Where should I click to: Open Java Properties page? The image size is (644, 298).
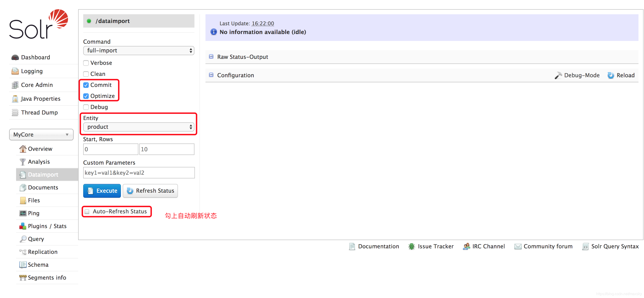40,99
